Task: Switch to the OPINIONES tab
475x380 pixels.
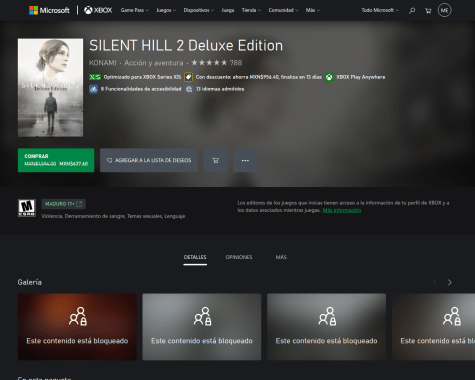Action: (239, 257)
